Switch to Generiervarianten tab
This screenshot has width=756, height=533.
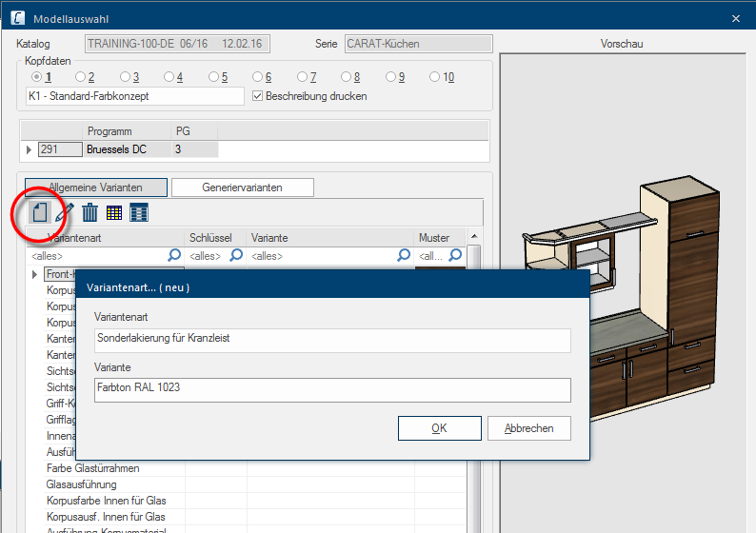243,188
